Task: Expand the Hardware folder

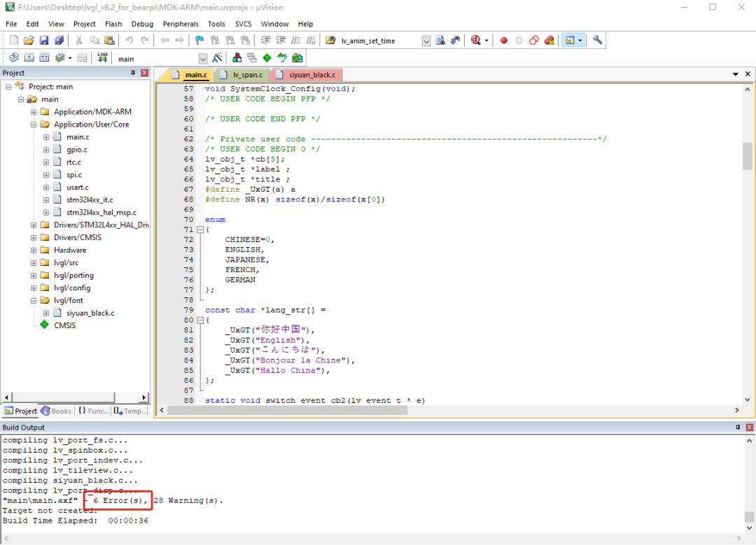Action: pyautogui.click(x=34, y=250)
